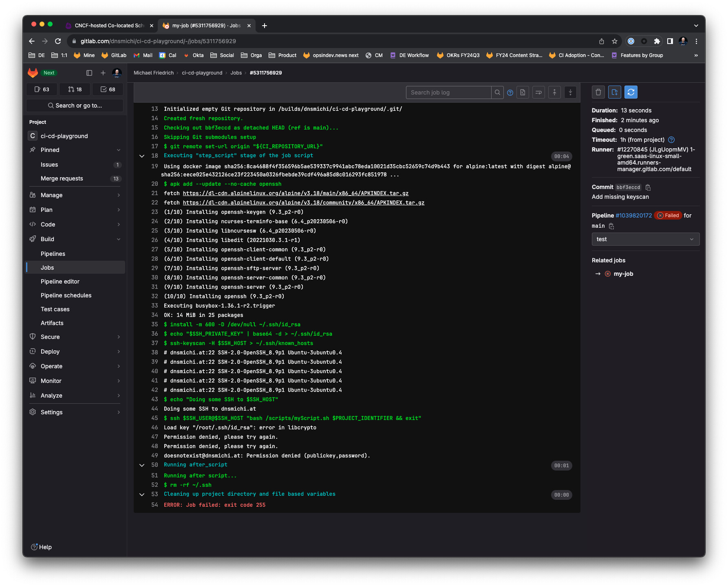Toggle sidebar visibility with panel icon

click(89, 73)
